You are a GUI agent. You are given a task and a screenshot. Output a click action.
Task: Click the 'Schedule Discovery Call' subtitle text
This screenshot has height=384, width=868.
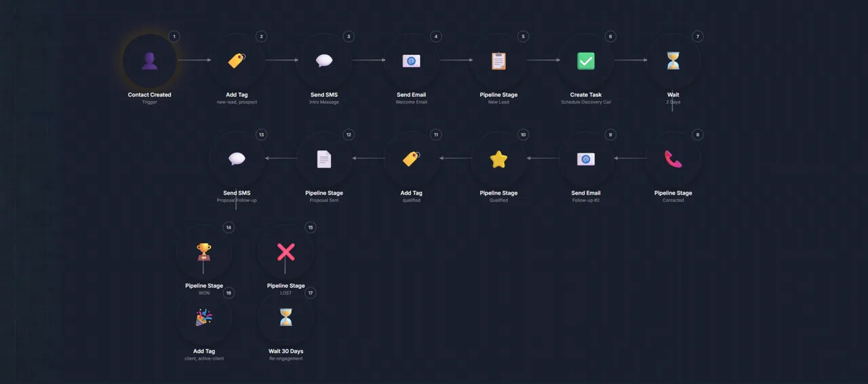coord(586,102)
